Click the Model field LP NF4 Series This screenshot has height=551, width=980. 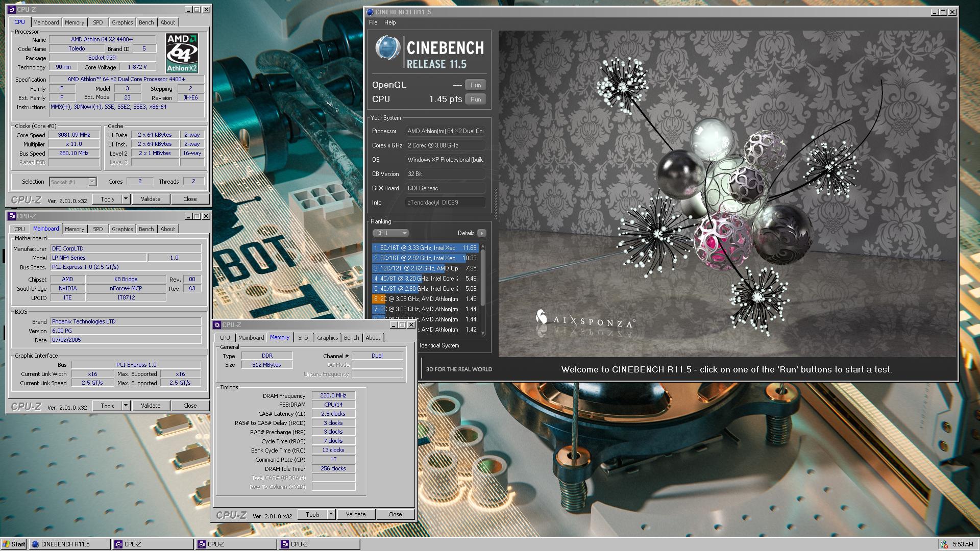(99, 258)
